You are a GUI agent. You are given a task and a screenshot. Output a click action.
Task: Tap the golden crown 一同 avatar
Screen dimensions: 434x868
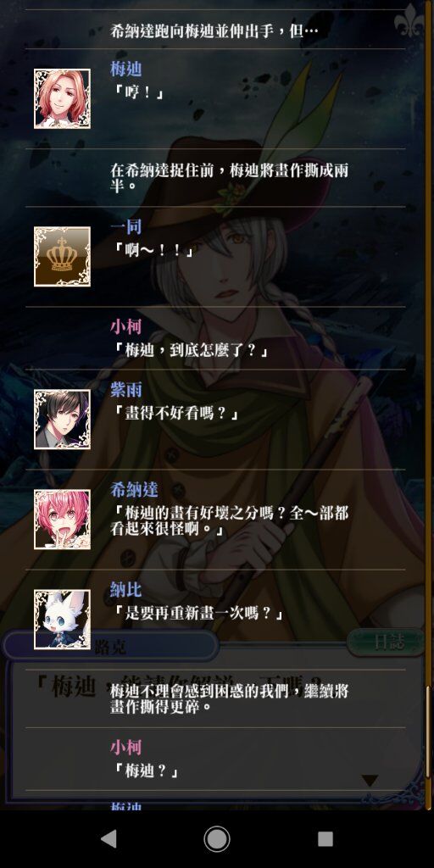click(x=62, y=256)
